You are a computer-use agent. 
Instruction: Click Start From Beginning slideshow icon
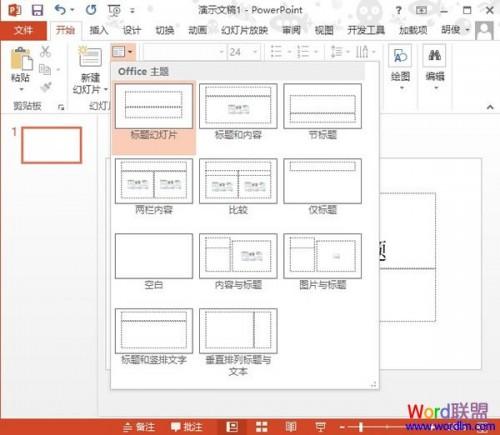[x=114, y=11]
